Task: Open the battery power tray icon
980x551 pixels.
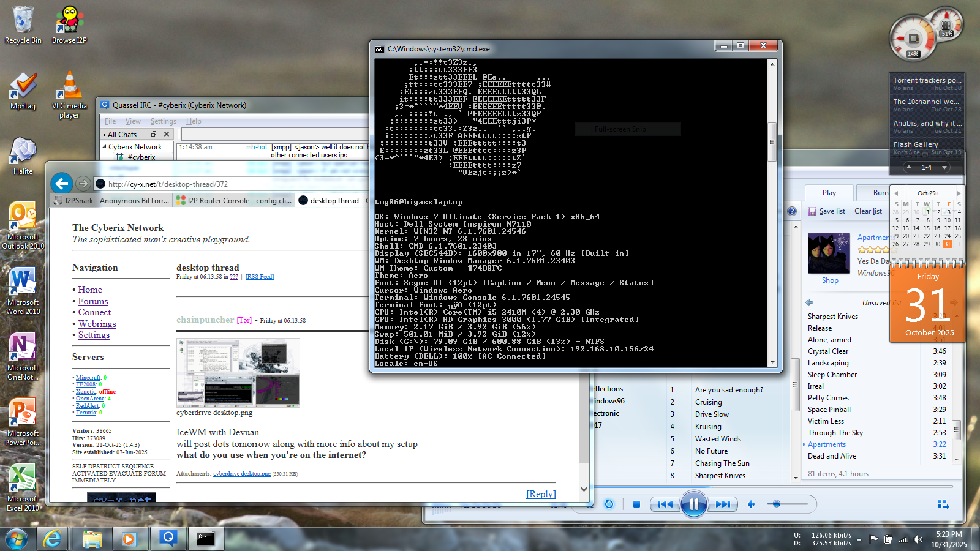Action: pyautogui.click(x=888, y=539)
